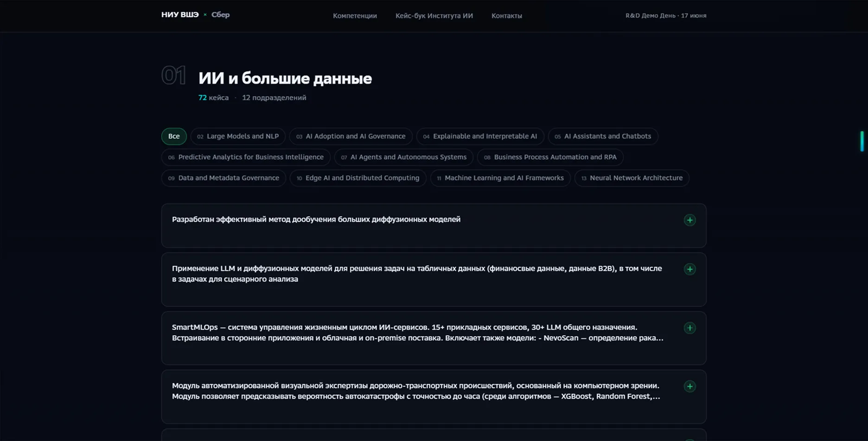The width and height of the screenshot is (868, 441).
Task: Filter by AI Assistants and Chatbots
Action: click(x=603, y=136)
